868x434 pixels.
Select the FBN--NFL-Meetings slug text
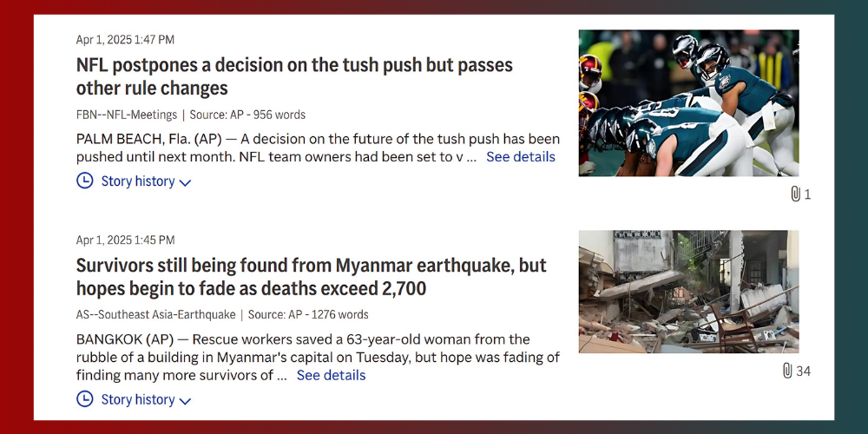coord(126,115)
